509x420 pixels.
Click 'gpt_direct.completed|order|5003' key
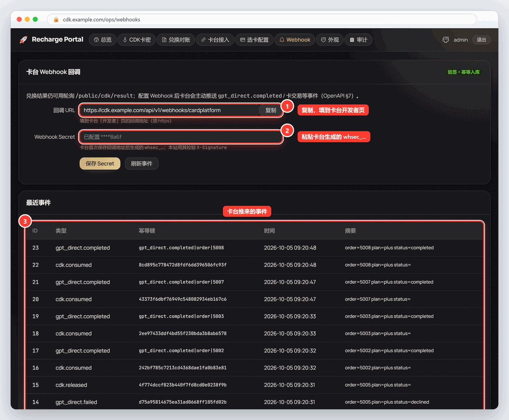tap(181, 316)
